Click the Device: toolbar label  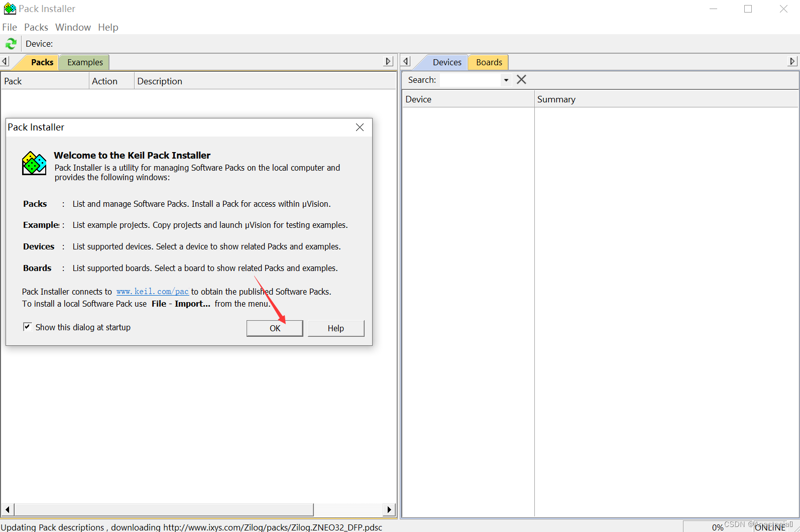tap(39, 44)
